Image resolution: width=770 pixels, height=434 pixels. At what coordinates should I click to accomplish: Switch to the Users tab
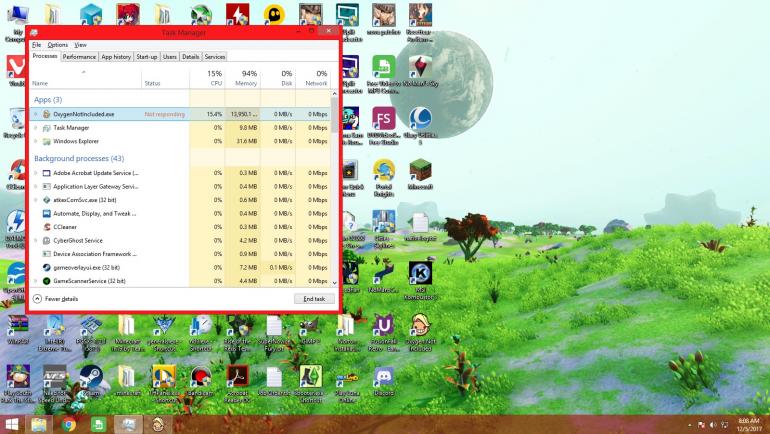pos(169,57)
